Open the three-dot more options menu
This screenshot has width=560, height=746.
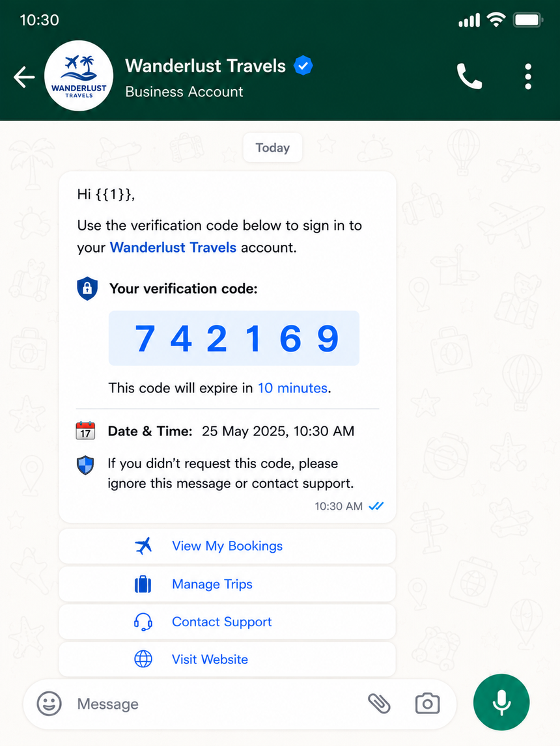(x=528, y=77)
